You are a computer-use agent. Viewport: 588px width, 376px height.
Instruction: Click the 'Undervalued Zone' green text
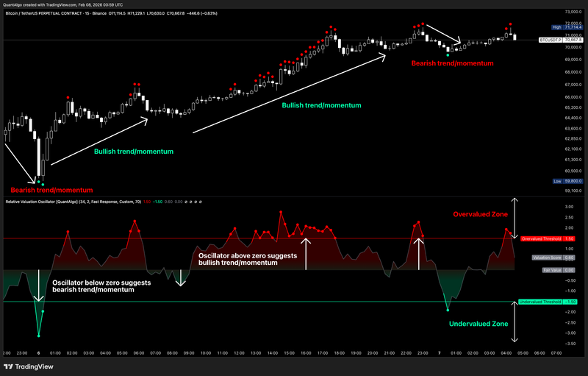(478, 324)
